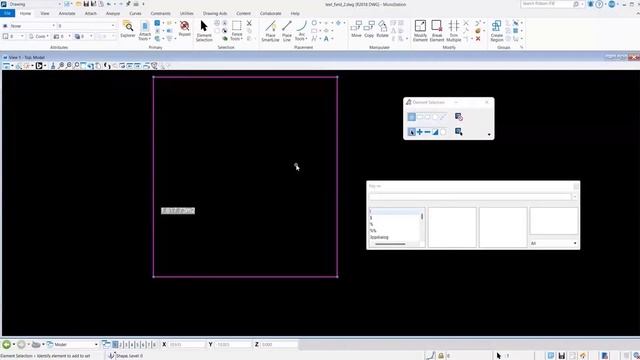This screenshot has height=360, width=640.
Task: Select the Rotate tool
Action: [x=382, y=29]
